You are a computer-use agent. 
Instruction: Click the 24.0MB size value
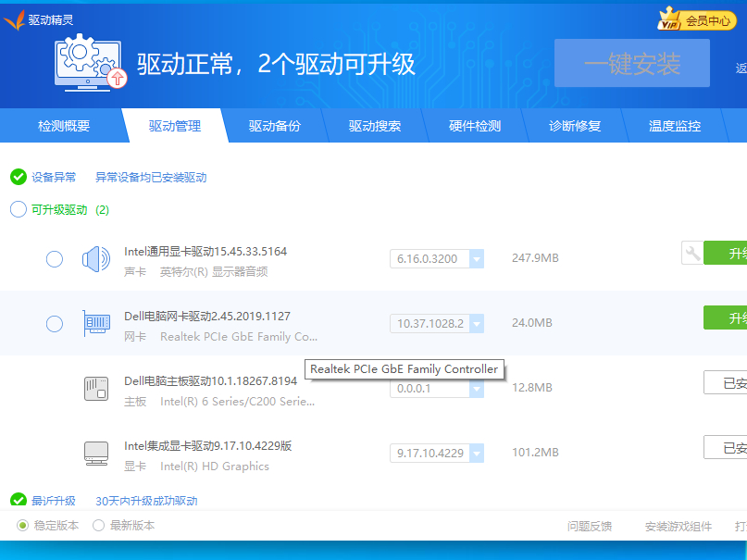pos(532,323)
